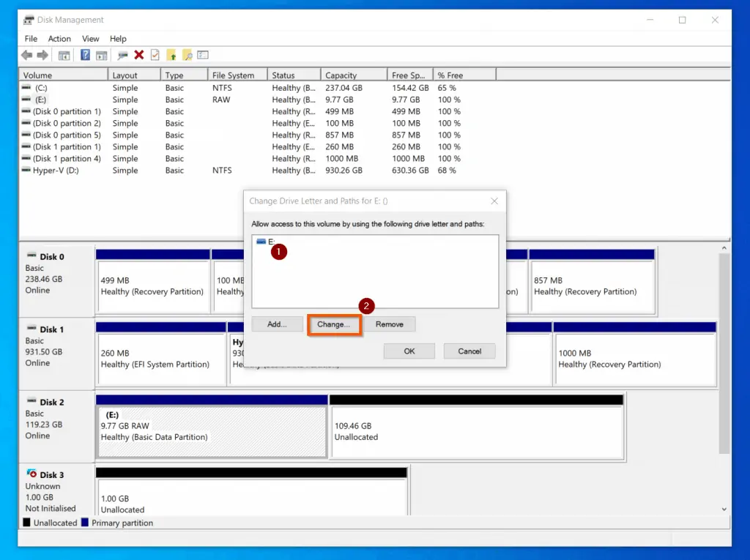Click the 630.36 GB free space value
750x560 pixels.
[410, 171]
